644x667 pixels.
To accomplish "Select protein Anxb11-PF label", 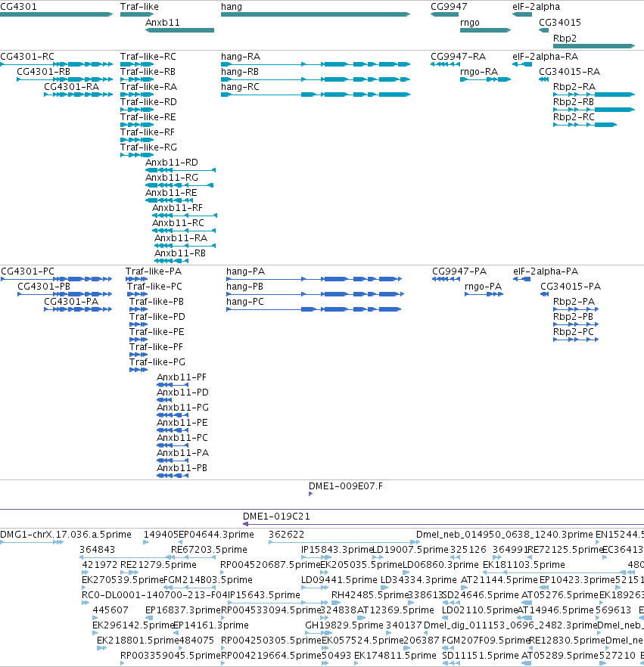I will point(182,377).
